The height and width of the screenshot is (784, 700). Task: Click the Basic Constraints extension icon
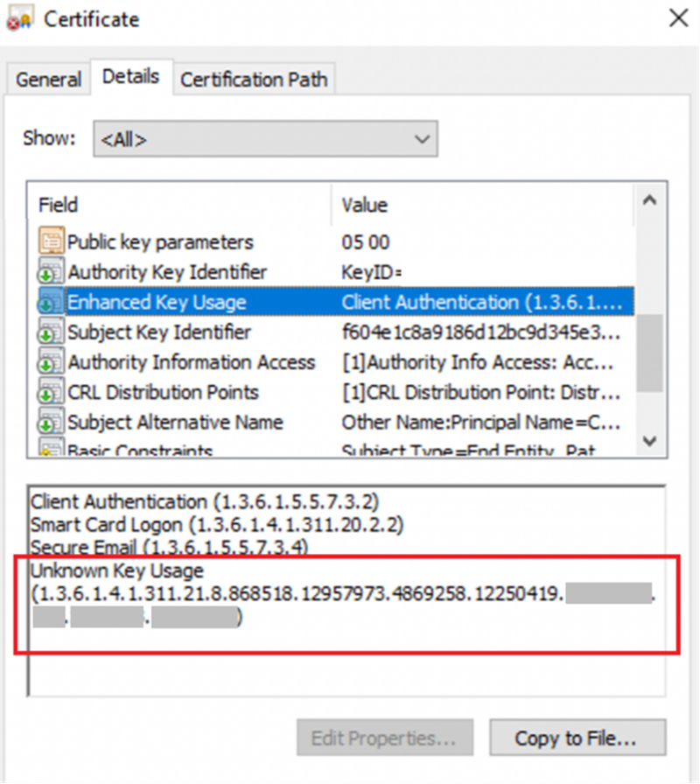point(52,448)
